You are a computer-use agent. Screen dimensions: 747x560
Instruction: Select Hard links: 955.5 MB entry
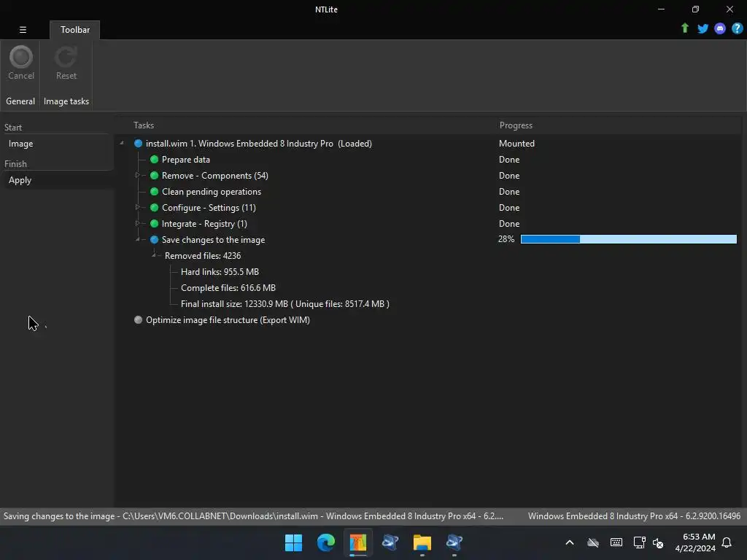click(220, 272)
